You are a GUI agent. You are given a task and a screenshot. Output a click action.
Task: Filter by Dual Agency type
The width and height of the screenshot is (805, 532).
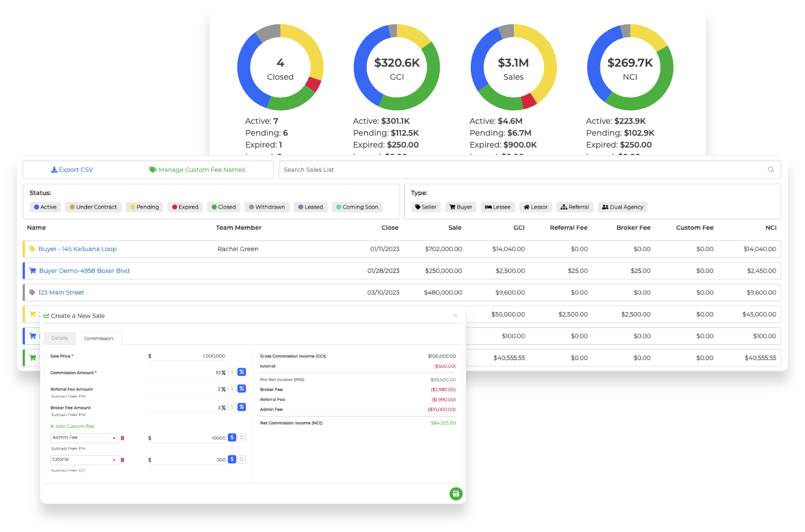622,207
